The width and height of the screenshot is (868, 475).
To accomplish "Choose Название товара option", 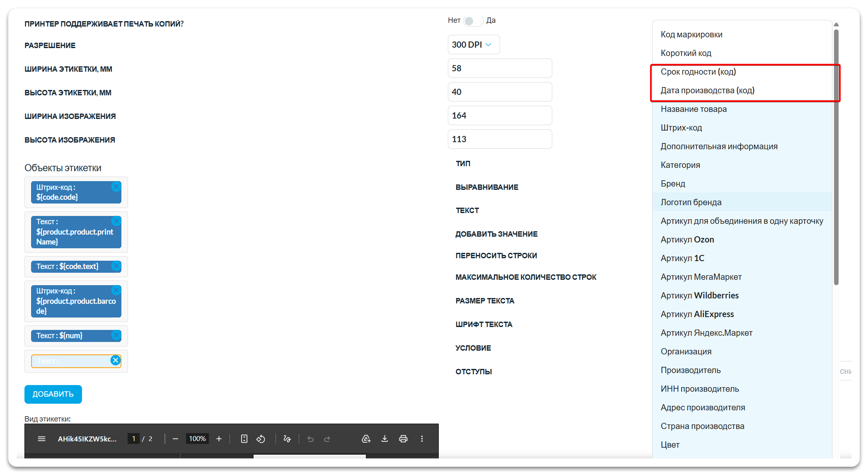I will [742, 109].
